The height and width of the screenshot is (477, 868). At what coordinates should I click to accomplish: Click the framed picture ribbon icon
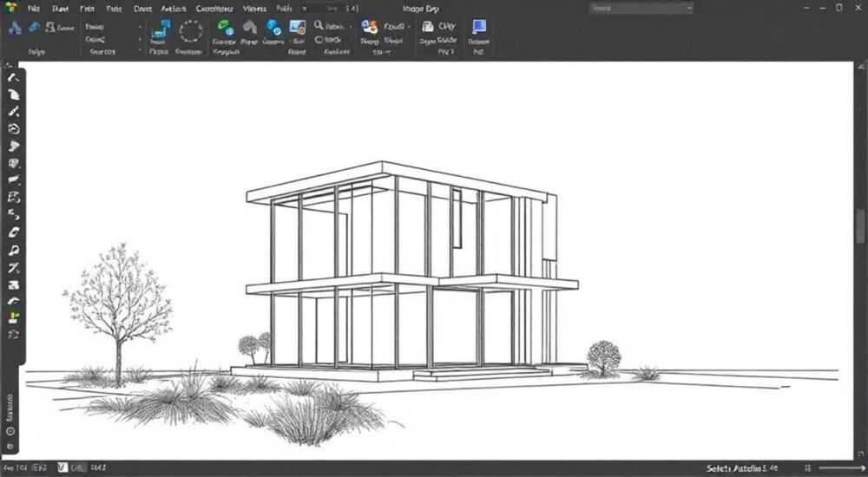pyautogui.click(x=297, y=27)
